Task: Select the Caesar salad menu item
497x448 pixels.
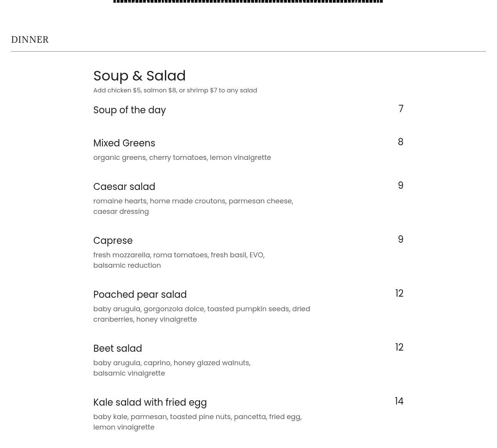Action: pos(124,187)
